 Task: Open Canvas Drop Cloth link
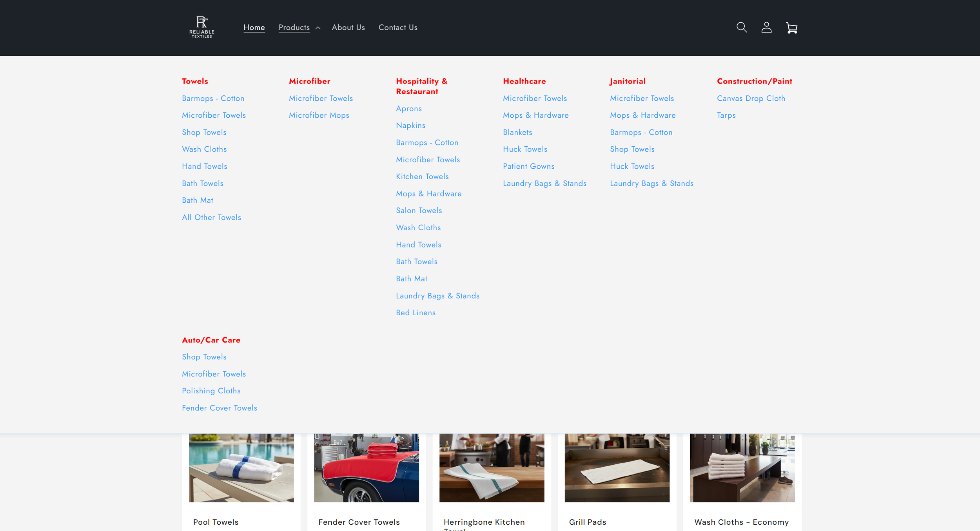(751, 98)
